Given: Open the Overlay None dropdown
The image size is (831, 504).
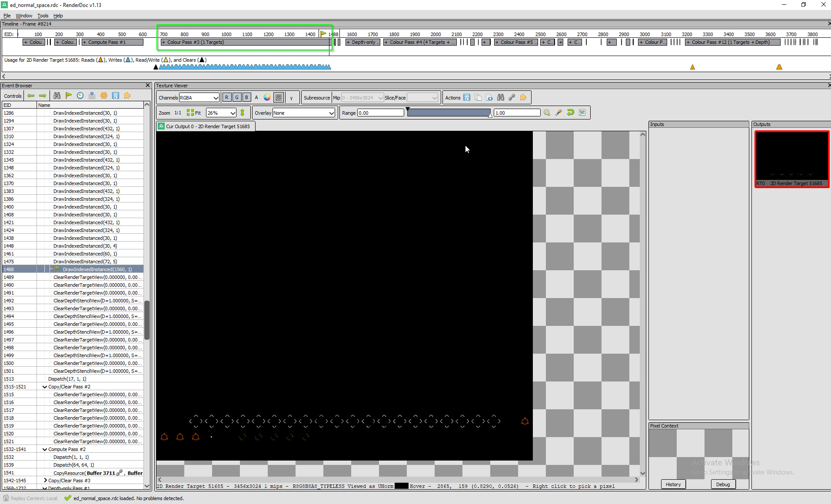Looking at the screenshot, I should pos(304,113).
